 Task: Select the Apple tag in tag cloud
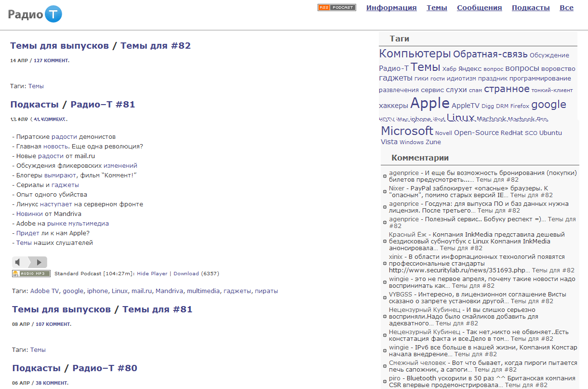pyautogui.click(x=430, y=103)
